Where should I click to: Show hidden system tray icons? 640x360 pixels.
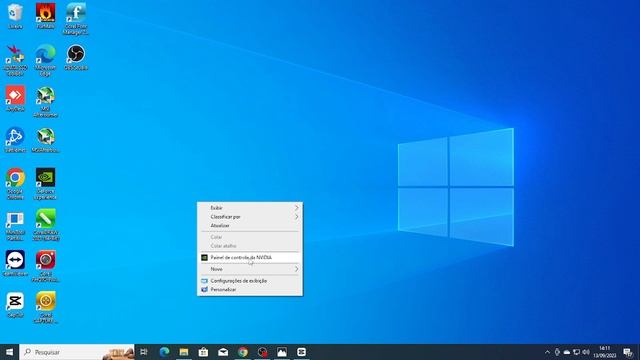pos(547,352)
